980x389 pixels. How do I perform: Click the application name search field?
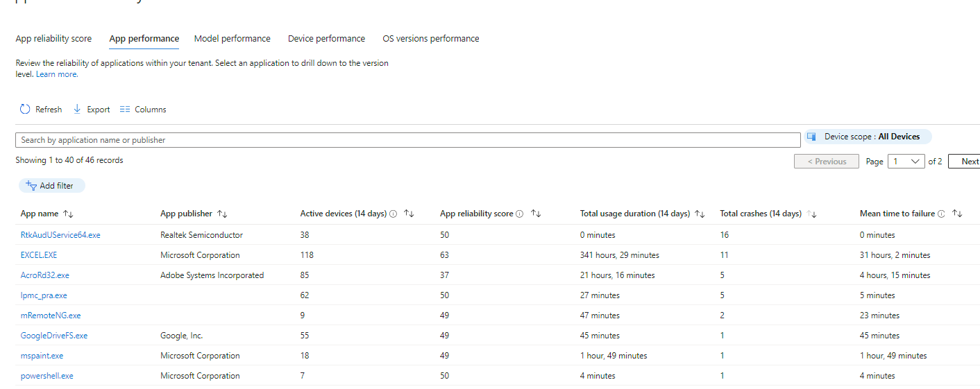[407, 139]
